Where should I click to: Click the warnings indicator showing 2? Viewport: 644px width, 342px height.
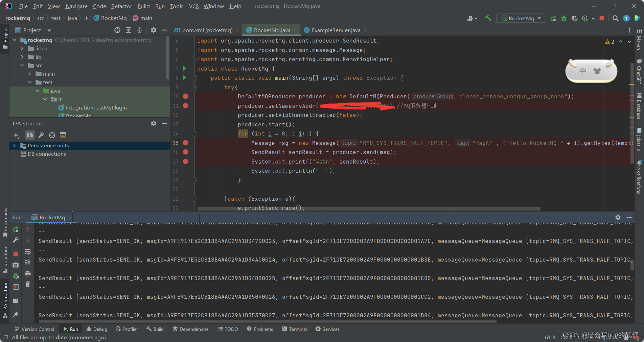point(609,41)
